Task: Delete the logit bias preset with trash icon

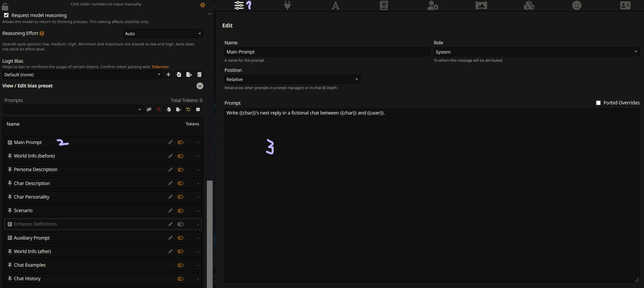Action: coord(199,75)
